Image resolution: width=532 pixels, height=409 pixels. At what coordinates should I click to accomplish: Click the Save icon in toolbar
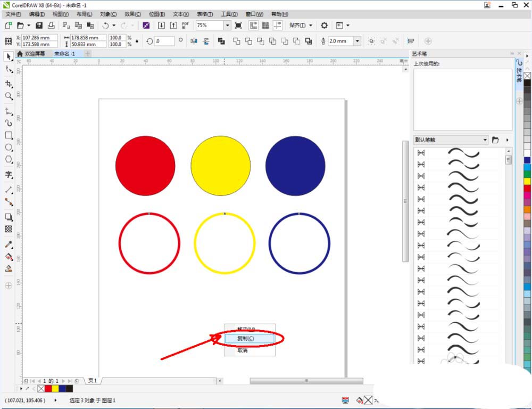tap(39, 26)
